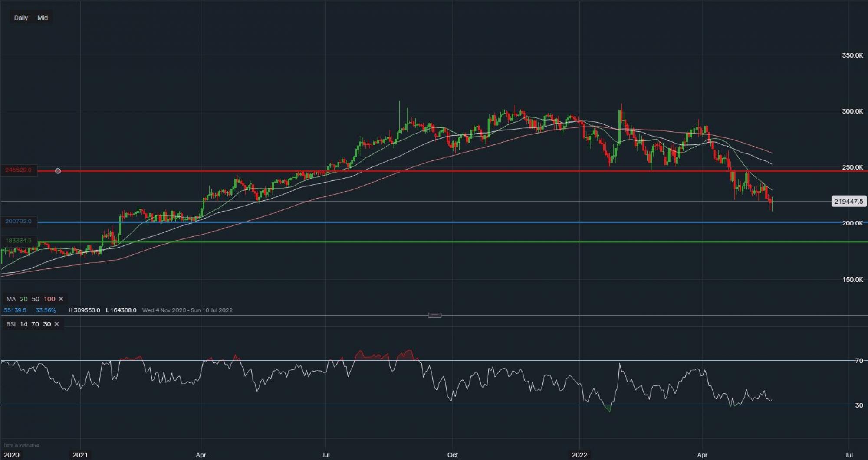Click the low value L 164308.0
The height and width of the screenshot is (460, 868).
[x=120, y=310]
